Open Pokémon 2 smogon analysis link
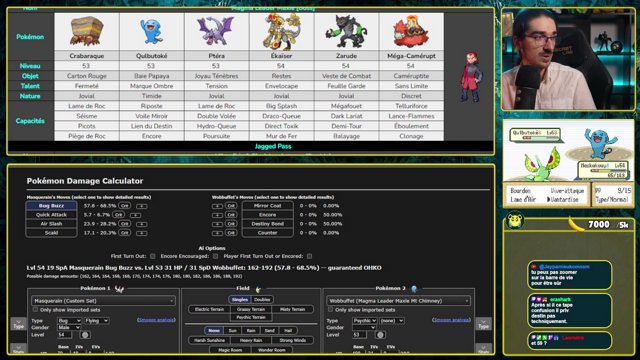This screenshot has width=640, height=360. pos(451,320)
